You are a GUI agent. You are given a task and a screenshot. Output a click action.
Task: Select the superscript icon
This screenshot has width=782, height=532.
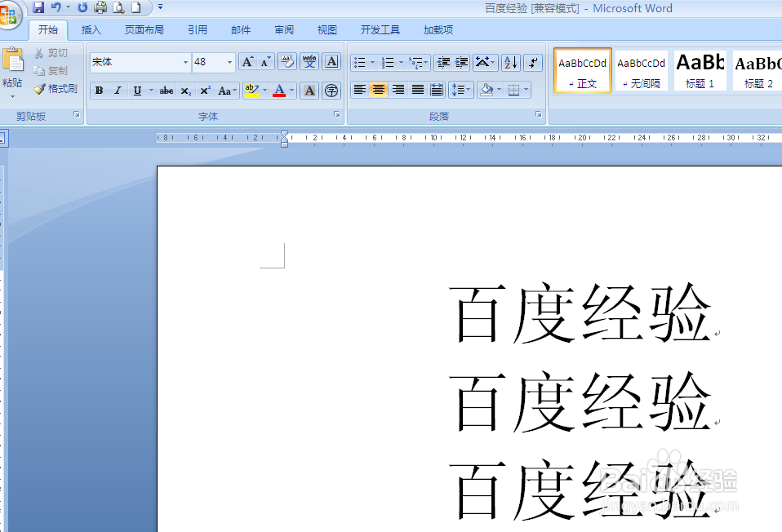[x=205, y=90]
